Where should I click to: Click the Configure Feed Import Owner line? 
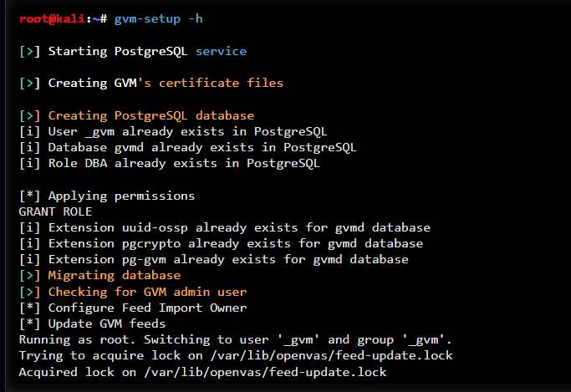click(132, 308)
